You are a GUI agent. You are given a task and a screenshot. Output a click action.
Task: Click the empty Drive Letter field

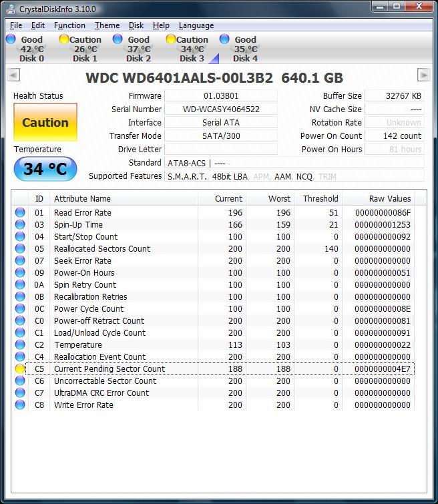tap(221, 149)
